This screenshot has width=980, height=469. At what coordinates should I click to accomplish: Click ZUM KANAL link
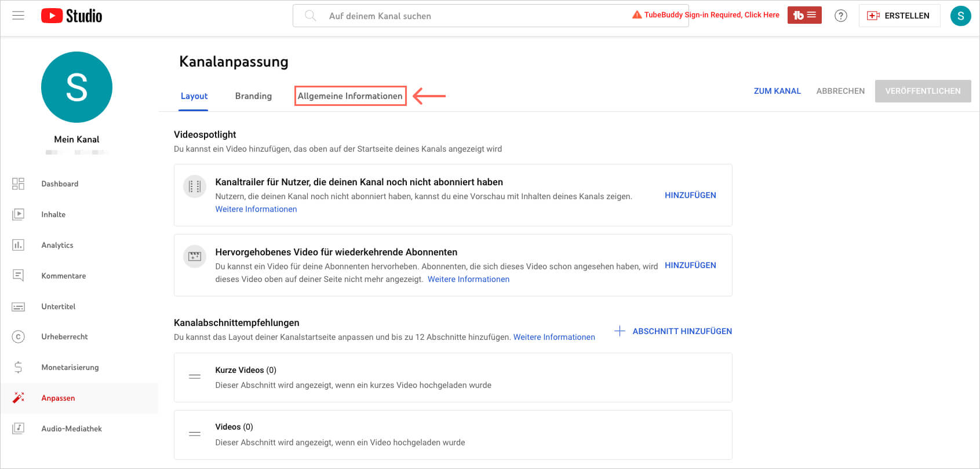pos(777,91)
